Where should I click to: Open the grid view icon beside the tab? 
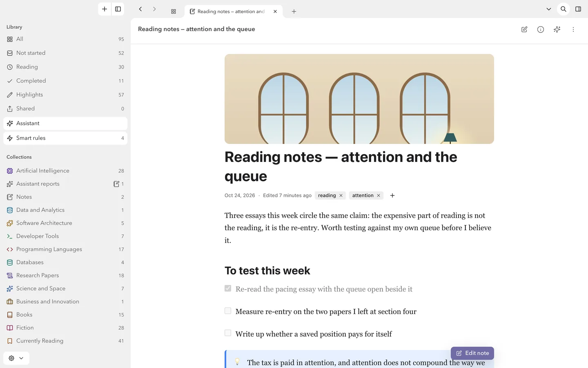click(174, 11)
